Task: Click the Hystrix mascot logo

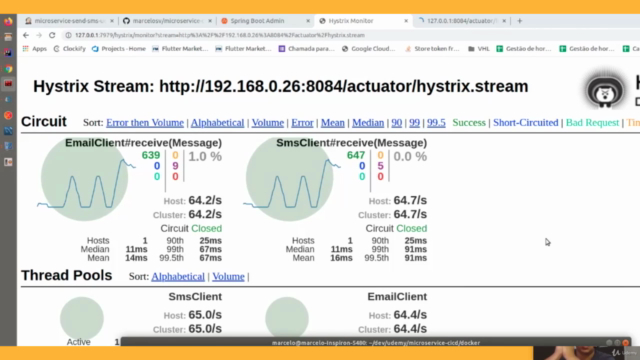Action: pyautogui.click(x=605, y=91)
